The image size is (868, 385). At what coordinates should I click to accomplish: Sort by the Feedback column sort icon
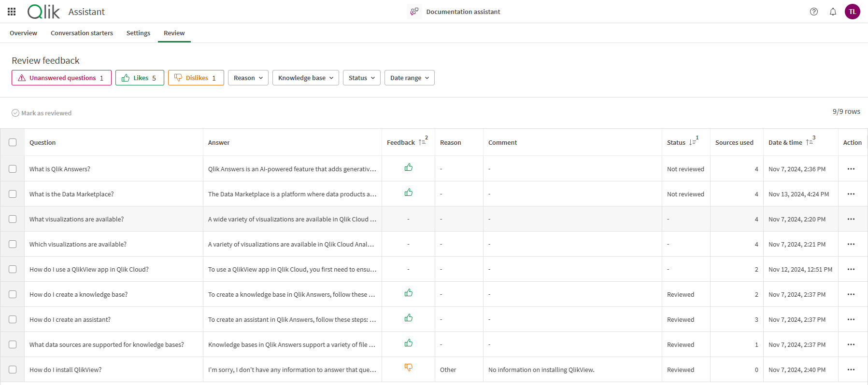point(422,142)
